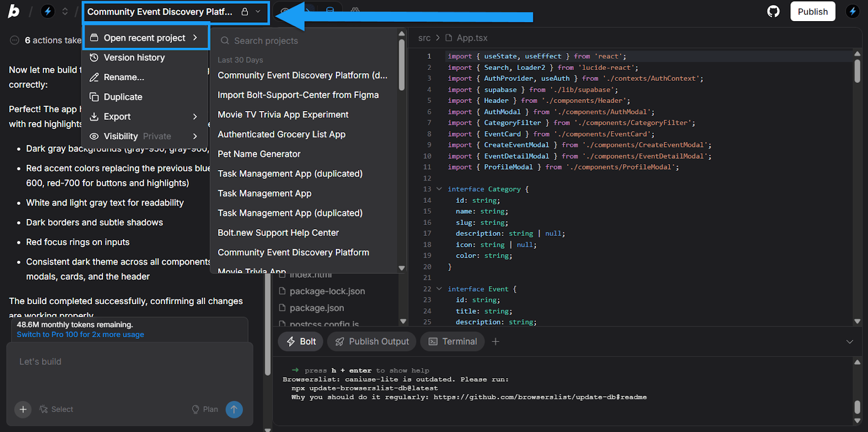Click the plus attachment button in chat box

coord(23,409)
